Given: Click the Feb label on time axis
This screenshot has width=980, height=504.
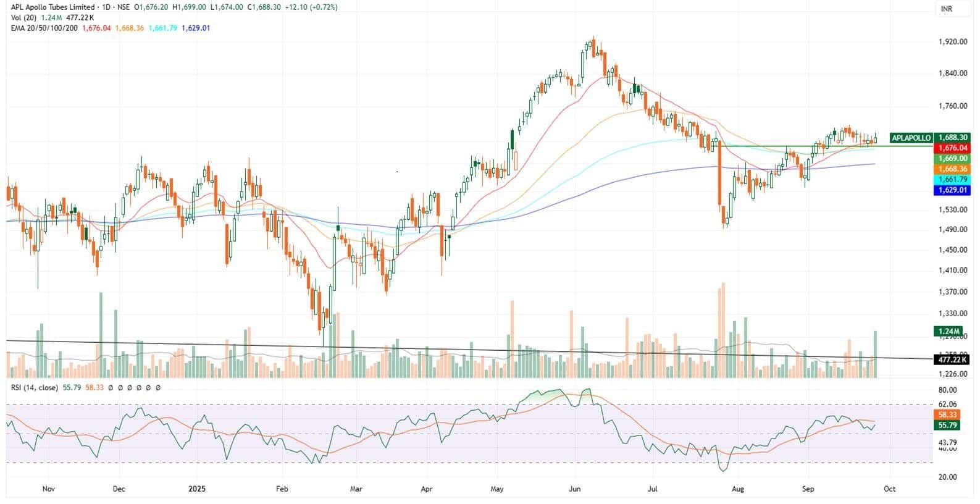Looking at the screenshot, I should coord(282,489).
